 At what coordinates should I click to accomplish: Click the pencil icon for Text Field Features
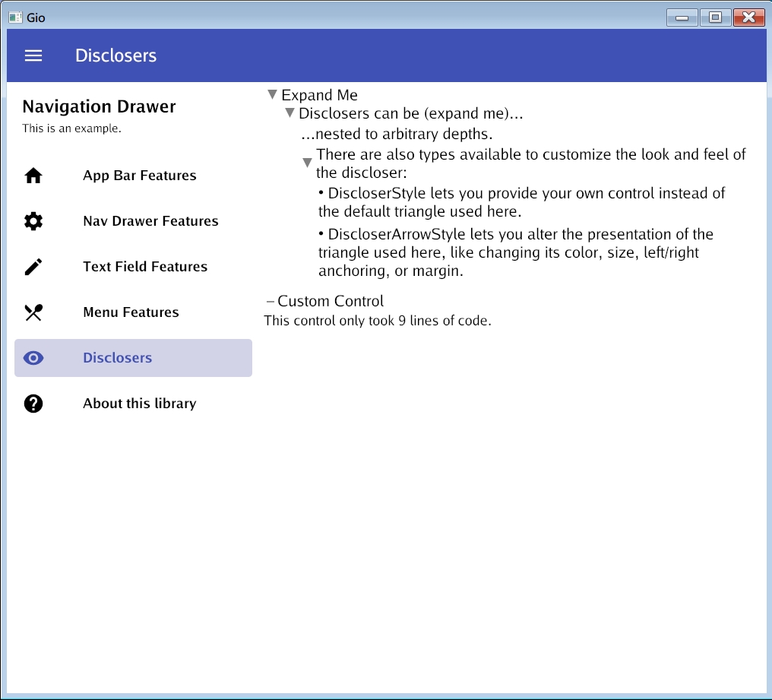pyautogui.click(x=33, y=267)
